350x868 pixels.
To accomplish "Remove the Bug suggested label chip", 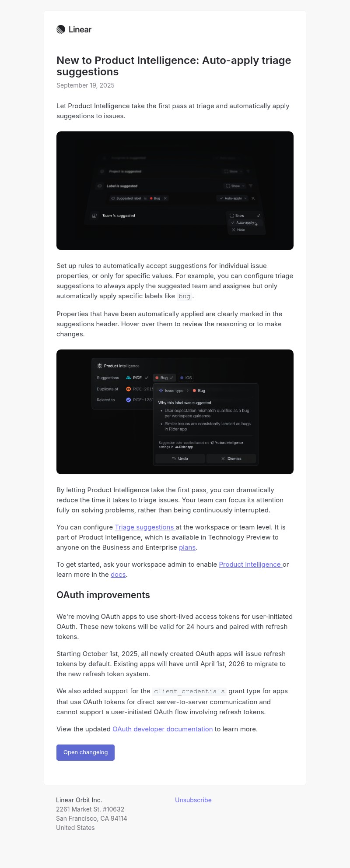I will click(165, 198).
